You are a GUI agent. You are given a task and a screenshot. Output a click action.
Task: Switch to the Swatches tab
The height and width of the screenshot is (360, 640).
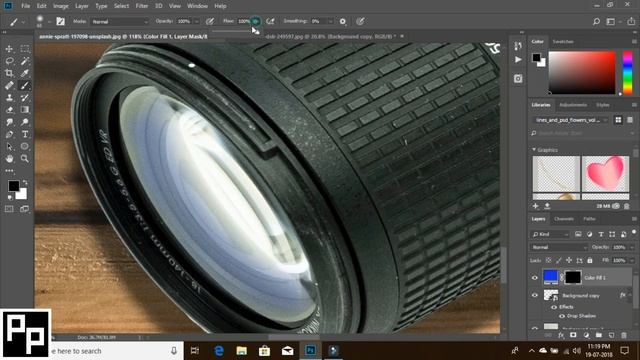point(563,42)
